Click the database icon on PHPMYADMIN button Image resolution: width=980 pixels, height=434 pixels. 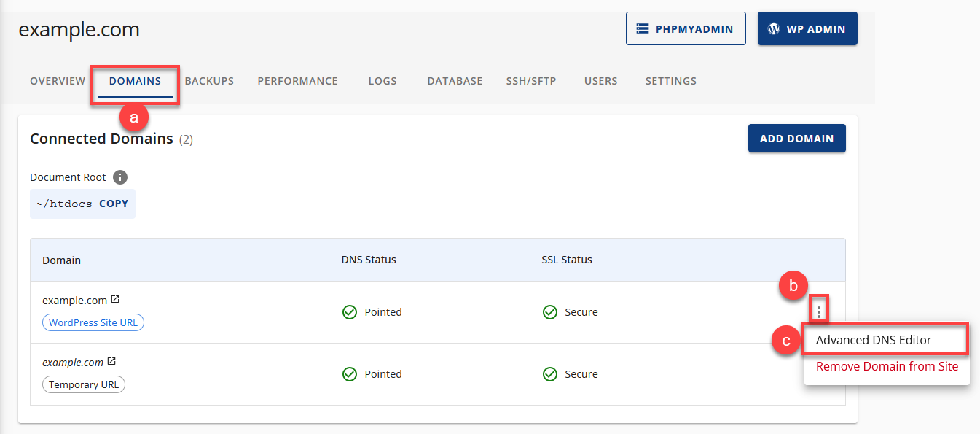tap(642, 28)
